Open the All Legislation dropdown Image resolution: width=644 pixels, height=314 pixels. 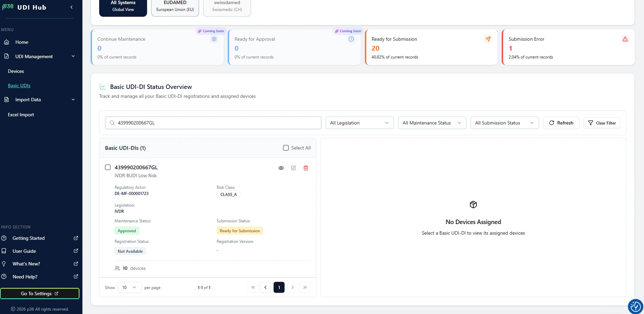[x=359, y=122]
